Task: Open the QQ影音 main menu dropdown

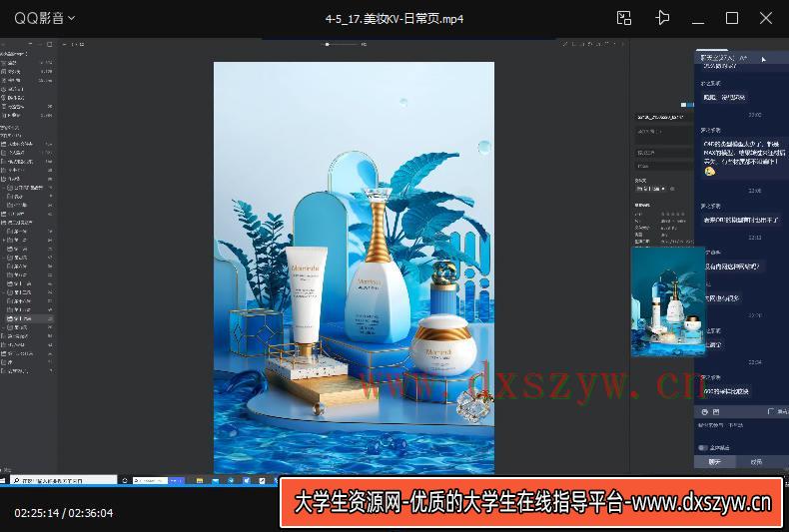Action: coord(44,18)
